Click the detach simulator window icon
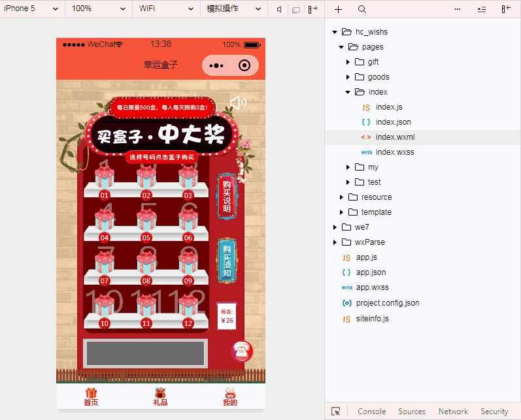Screen dimensions: 521x420 [295, 10]
